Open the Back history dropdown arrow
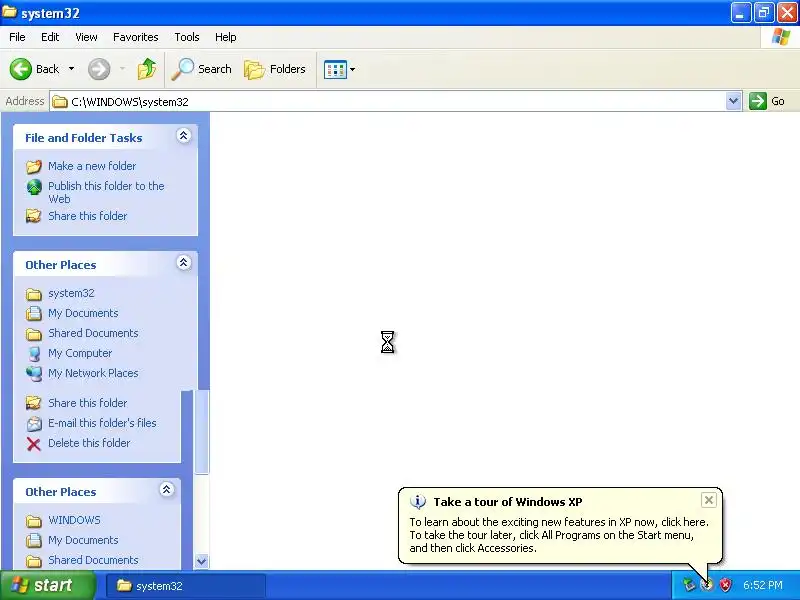The height and width of the screenshot is (600, 800). coord(71,69)
